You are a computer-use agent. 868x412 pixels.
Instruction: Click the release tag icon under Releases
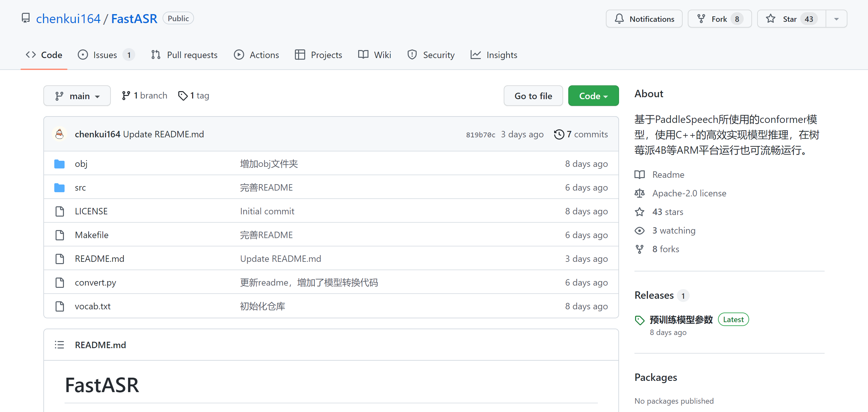(x=640, y=320)
